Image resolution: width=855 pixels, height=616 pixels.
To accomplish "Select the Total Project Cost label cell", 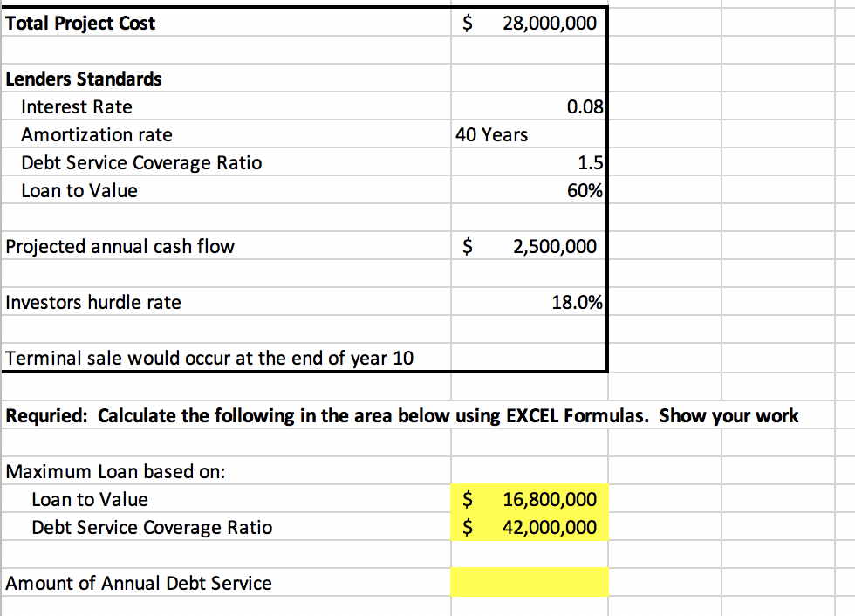I will (80, 23).
